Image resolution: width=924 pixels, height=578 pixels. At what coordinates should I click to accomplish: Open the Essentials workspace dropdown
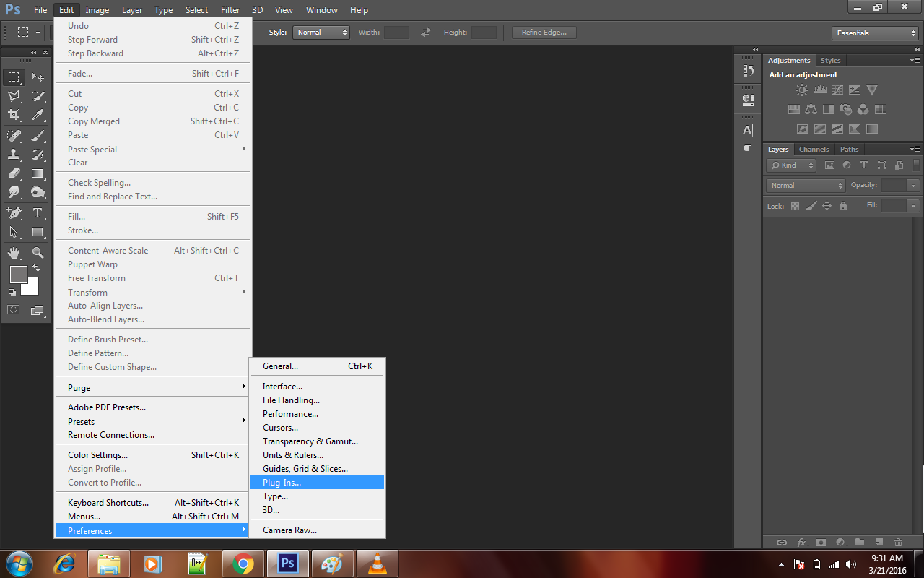(x=875, y=33)
